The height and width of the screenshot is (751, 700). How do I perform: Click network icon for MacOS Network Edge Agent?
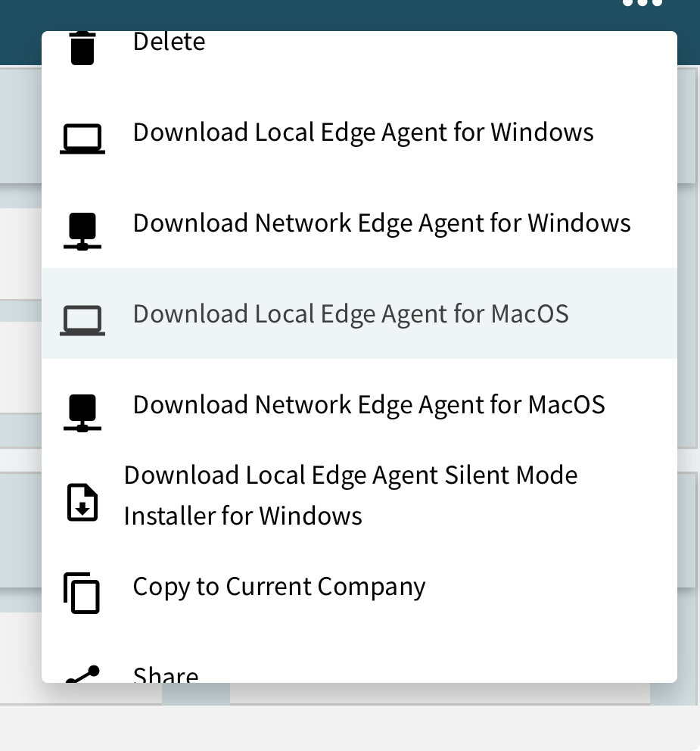(x=82, y=413)
